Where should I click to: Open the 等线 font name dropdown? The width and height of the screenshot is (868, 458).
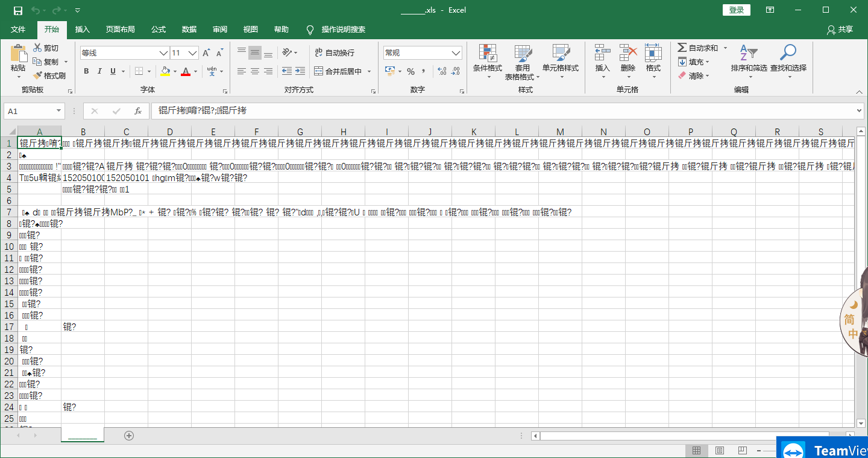163,53
